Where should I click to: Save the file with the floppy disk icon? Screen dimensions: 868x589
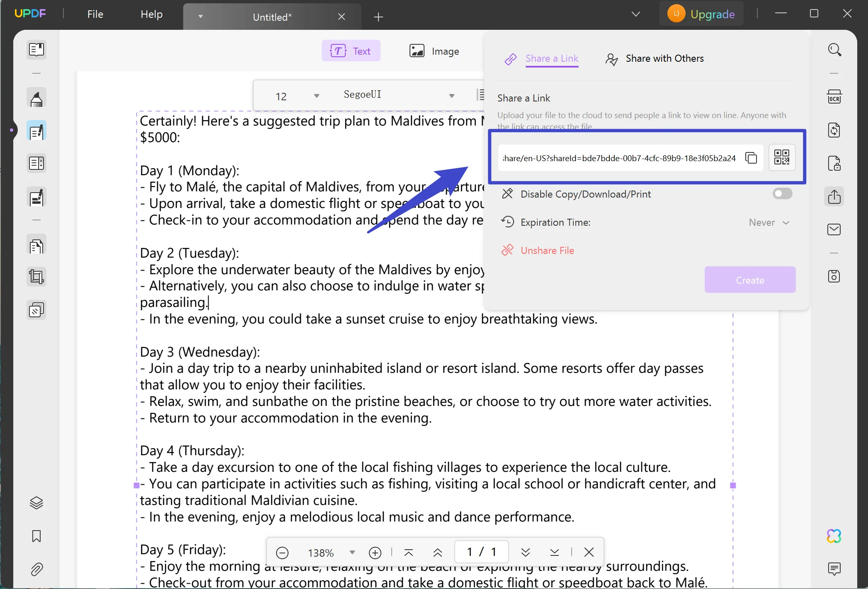834,276
